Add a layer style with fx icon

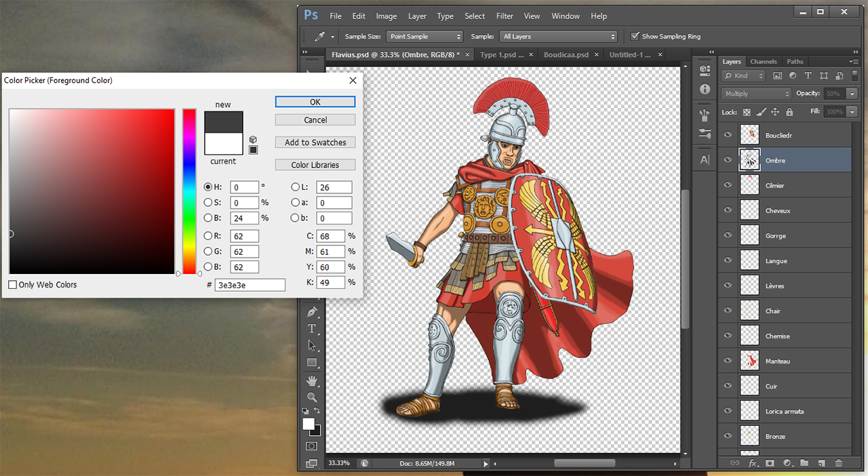752,463
